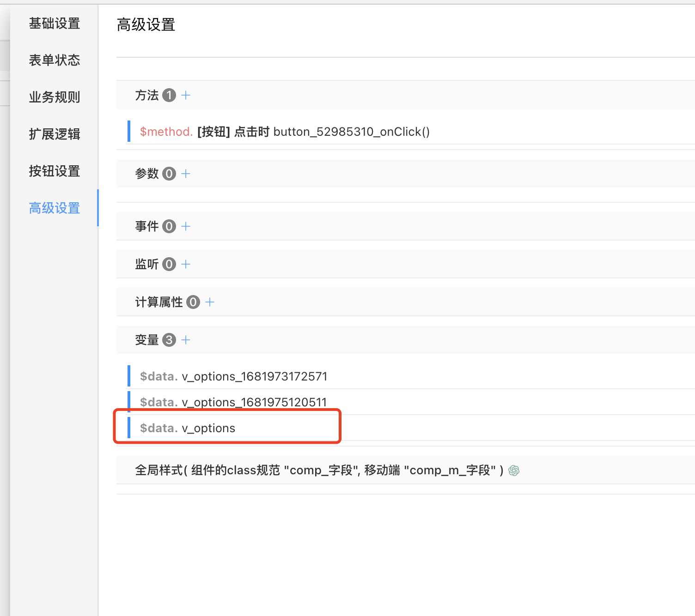Add a new 参数 with plus icon
This screenshot has width=695, height=616.
(x=186, y=174)
